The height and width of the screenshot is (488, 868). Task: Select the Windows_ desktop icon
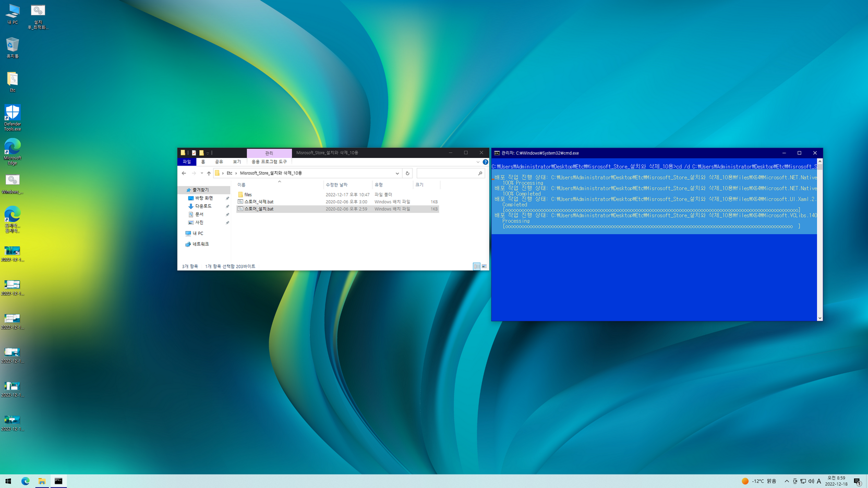[13, 184]
